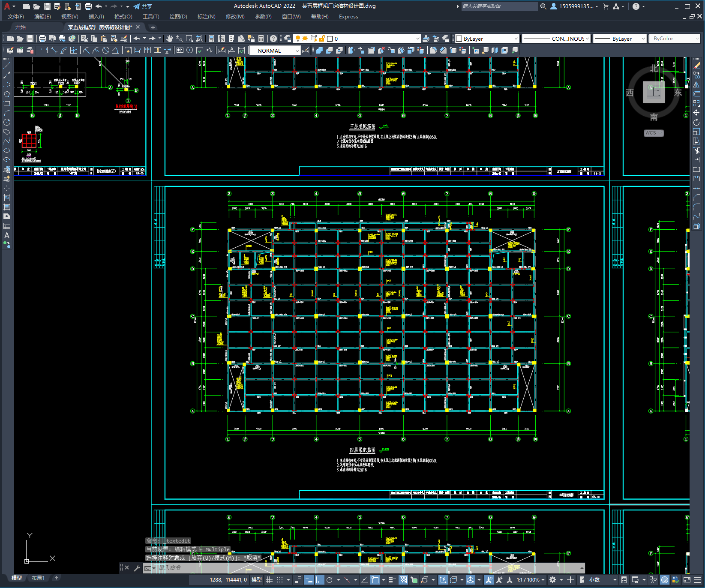The height and width of the screenshot is (588, 705).
Task: Open the 标注(N) menu
Action: (206, 17)
